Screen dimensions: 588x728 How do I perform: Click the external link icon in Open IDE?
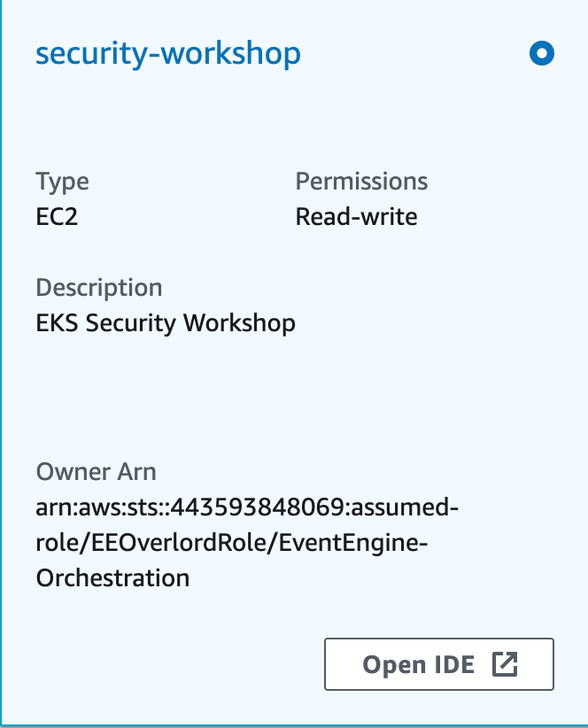pos(505,664)
